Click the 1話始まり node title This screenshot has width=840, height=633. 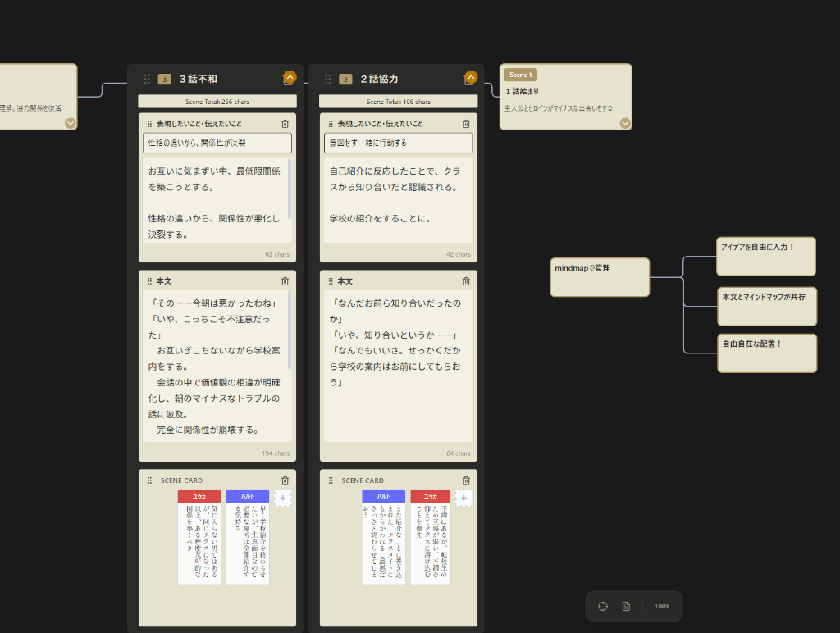point(523,92)
